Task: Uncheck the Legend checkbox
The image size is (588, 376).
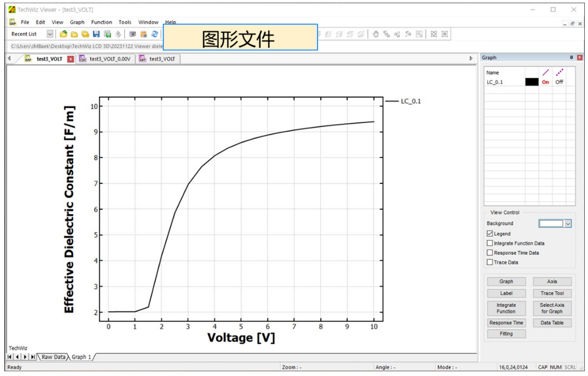Action: pos(490,234)
